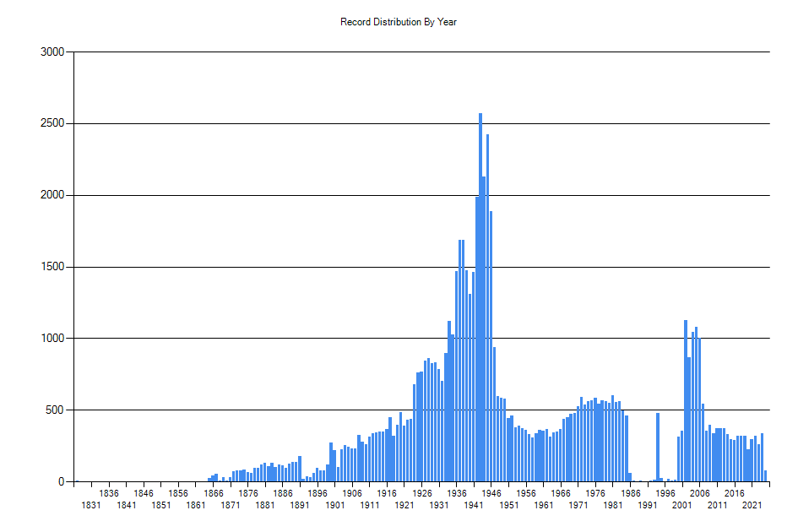Click the chart title Record Distribution By Year
This screenshot has width=798, height=532.
coord(398,22)
